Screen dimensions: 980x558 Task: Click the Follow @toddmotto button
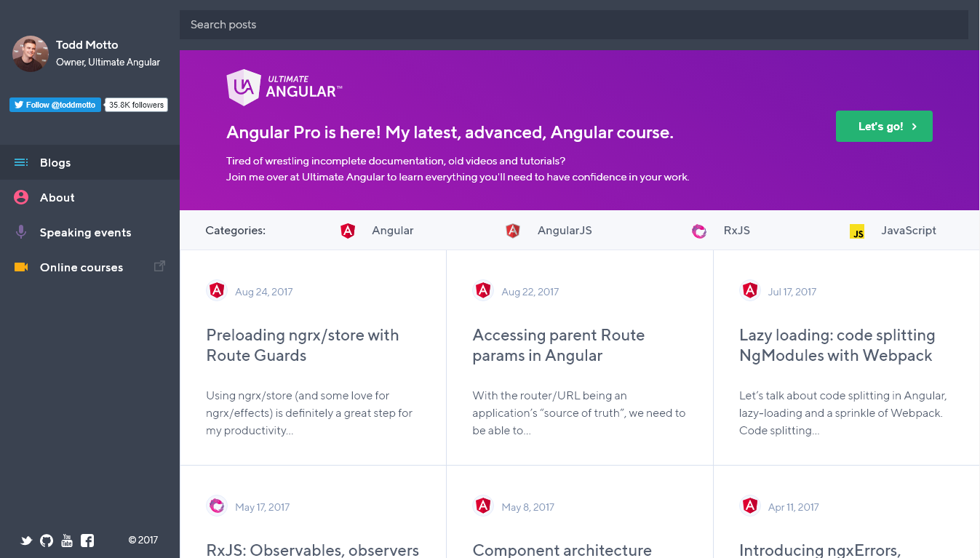55,104
